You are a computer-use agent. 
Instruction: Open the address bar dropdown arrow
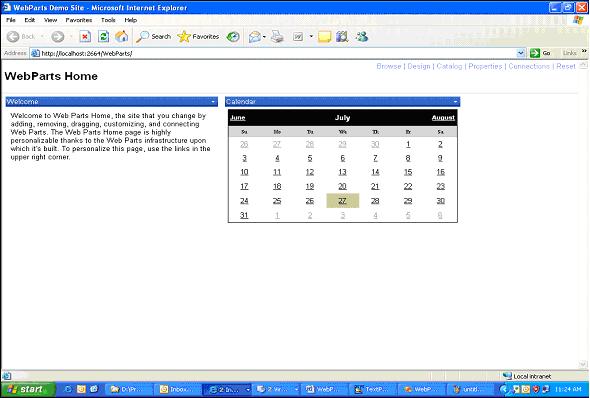click(x=521, y=53)
